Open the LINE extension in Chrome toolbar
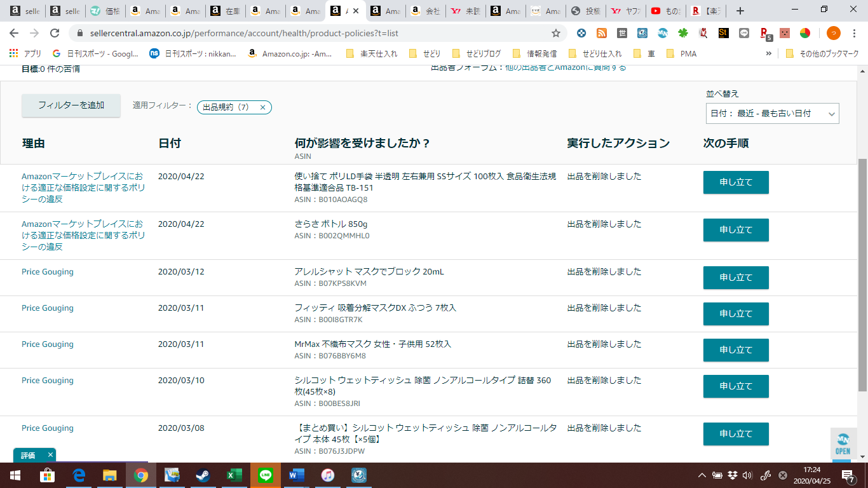Viewport: 868px width, 488px height. tap(744, 33)
